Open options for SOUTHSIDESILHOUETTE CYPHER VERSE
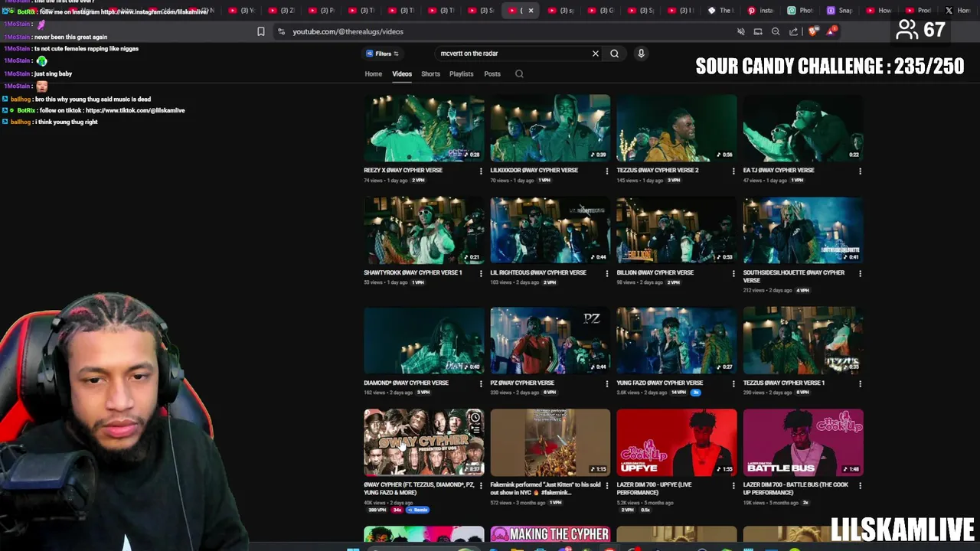 coord(860,273)
